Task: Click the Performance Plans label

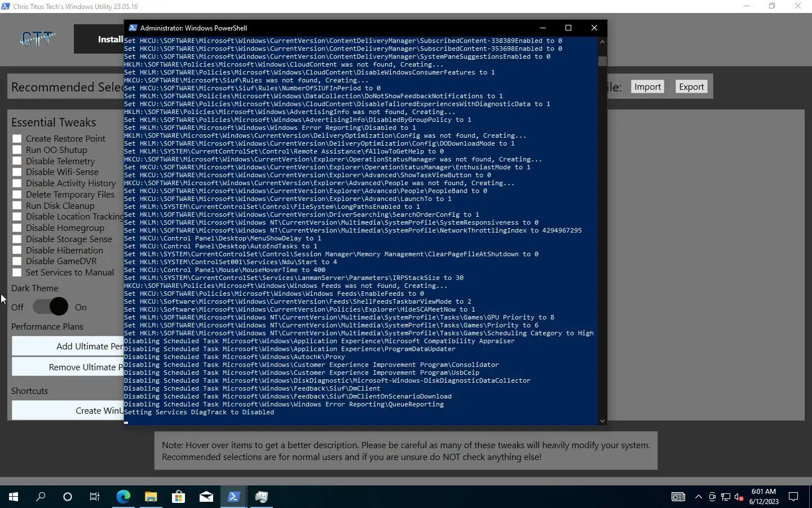Action: click(47, 327)
